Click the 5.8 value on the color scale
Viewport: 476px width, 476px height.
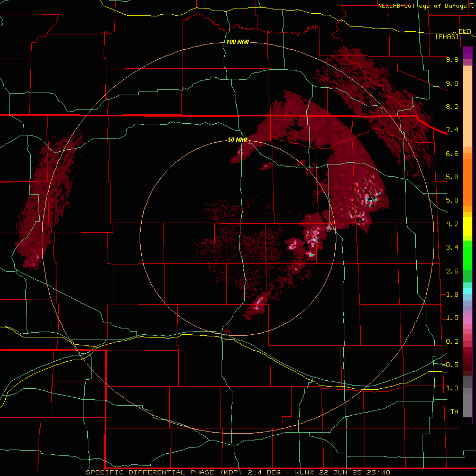tap(452, 177)
